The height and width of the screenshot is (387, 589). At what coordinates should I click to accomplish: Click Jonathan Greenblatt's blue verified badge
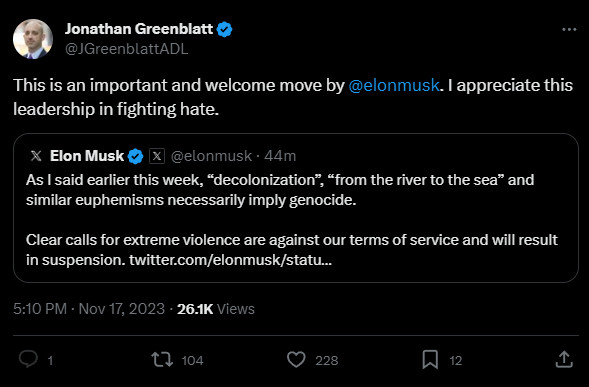(225, 29)
